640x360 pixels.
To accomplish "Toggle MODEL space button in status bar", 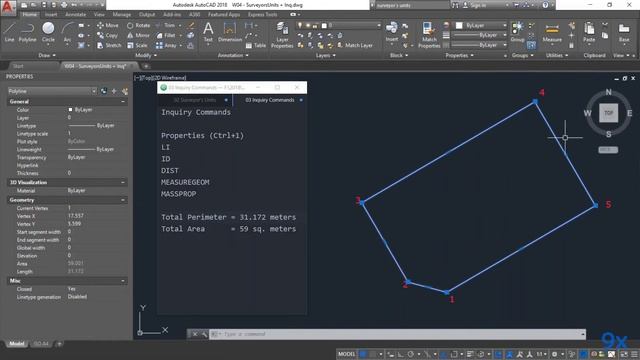I will (x=346, y=354).
